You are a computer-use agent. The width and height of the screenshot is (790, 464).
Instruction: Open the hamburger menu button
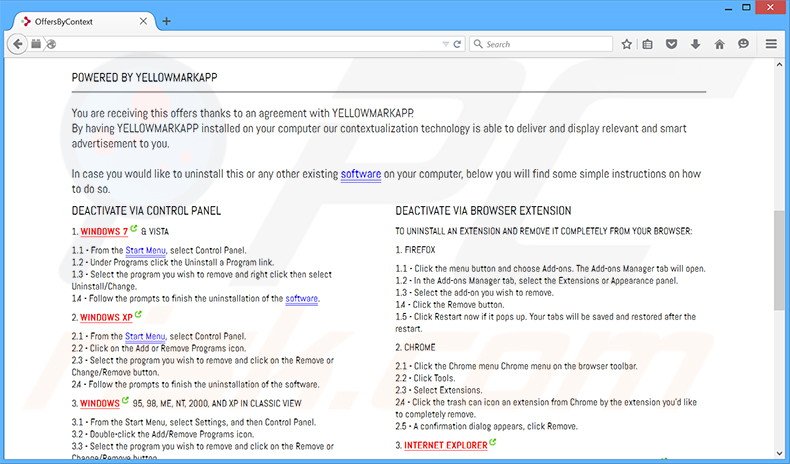tap(771, 44)
